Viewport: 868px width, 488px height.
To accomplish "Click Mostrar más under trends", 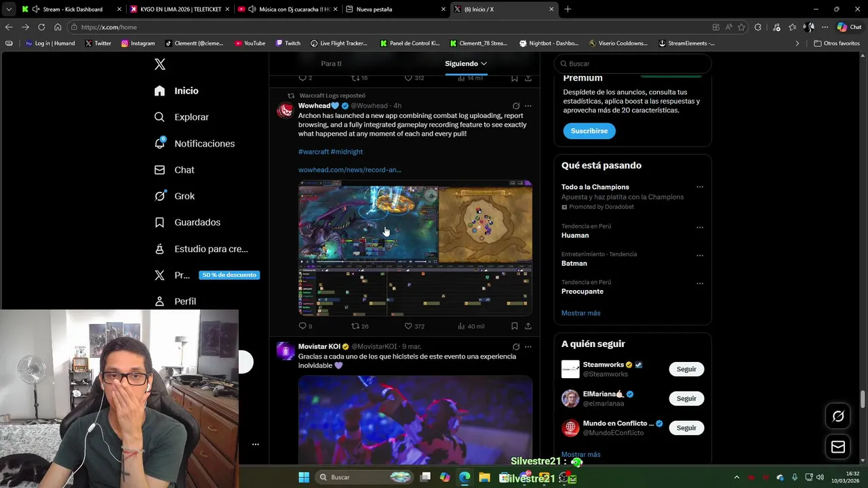I will click(580, 313).
